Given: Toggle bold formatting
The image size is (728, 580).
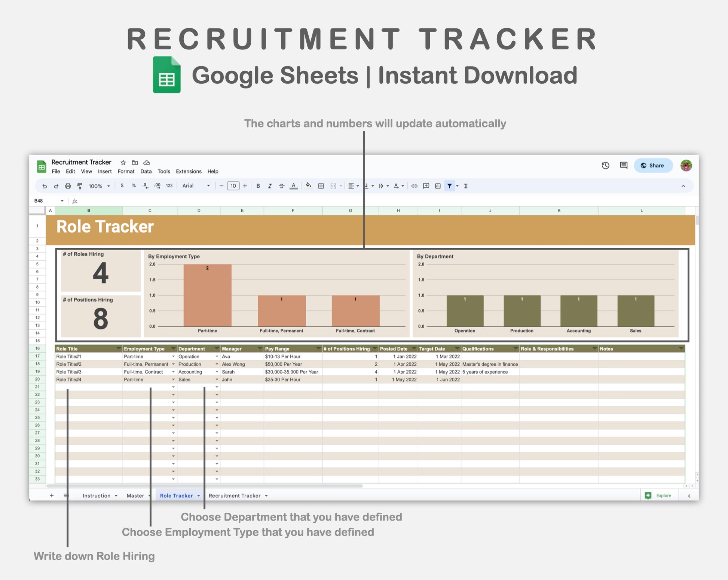Looking at the screenshot, I should (258, 186).
